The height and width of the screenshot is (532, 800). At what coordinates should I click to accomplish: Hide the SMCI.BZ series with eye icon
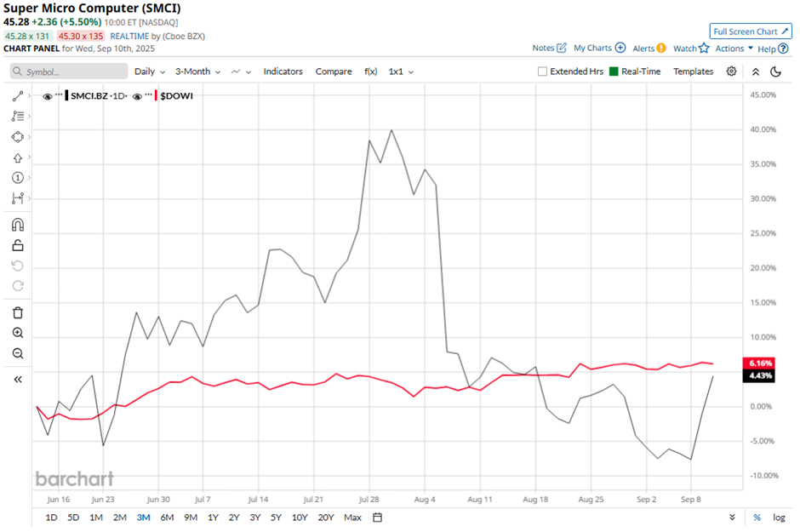click(x=48, y=96)
